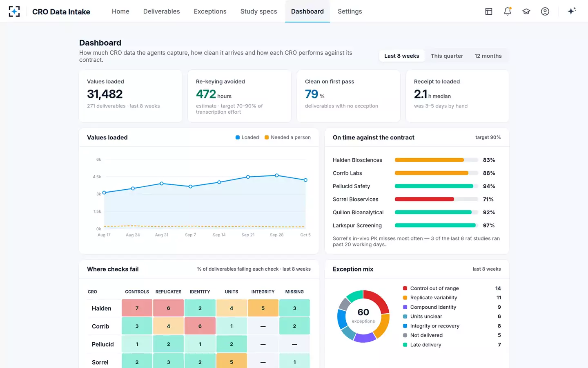The width and height of the screenshot is (588, 368).
Task: Click the Quillon Bioanalytical progress bar
Action: [437, 212]
